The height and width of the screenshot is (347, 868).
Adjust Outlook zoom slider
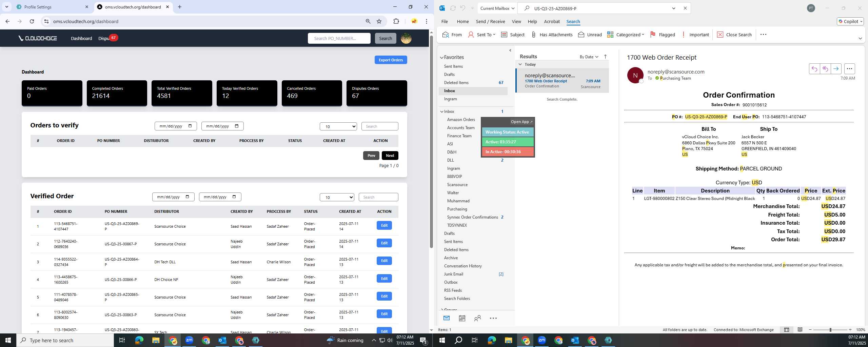[x=830, y=330]
